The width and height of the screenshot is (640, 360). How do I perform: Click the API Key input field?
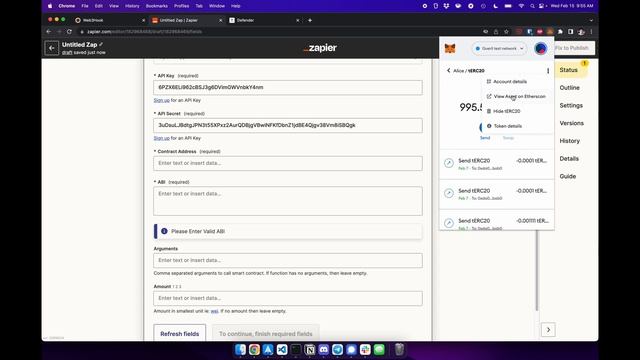(x=288, y=87)
